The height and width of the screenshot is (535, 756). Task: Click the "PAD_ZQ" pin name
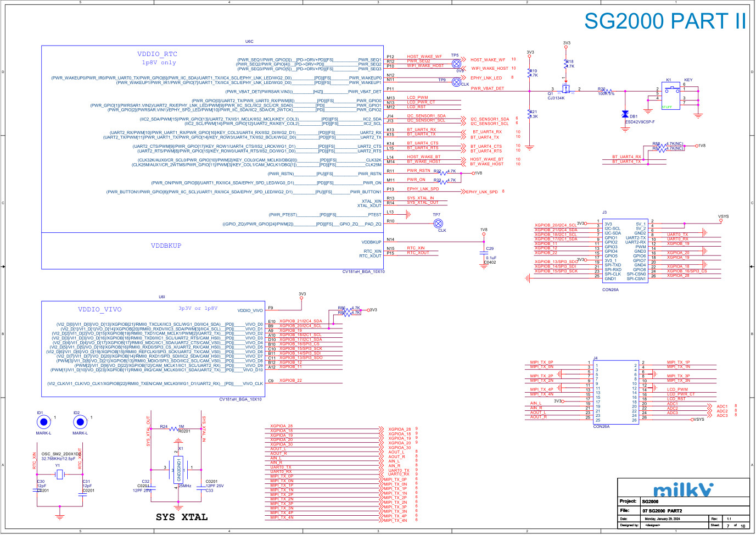click(x=373, y=224)
